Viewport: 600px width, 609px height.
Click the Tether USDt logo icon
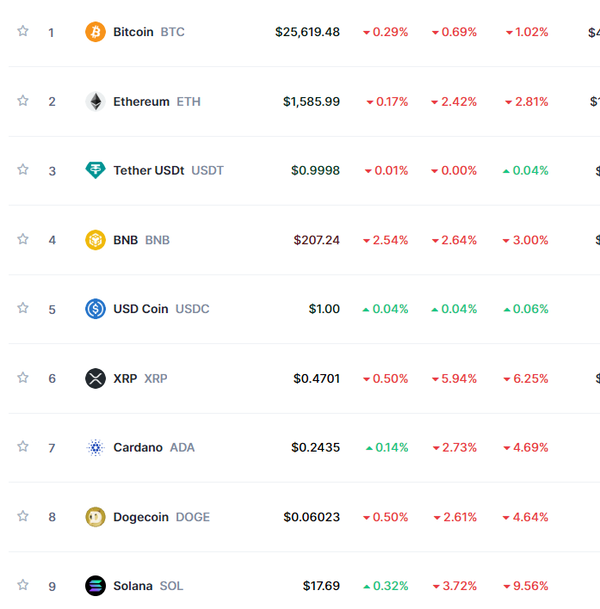(x=95, y=170)
